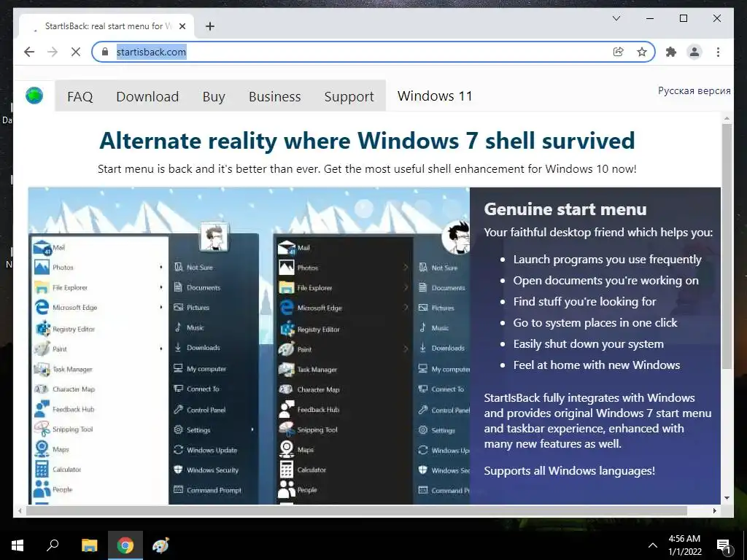The image size is (747, 560).
Task: Click the vertical scrollbar thumb on the page
Action: tap(727, 246)
